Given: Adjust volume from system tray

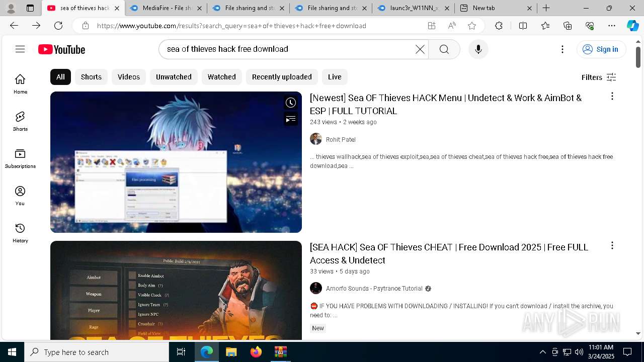Looking at the screenshot, I should pyautogui.click(x=579, y=352).
